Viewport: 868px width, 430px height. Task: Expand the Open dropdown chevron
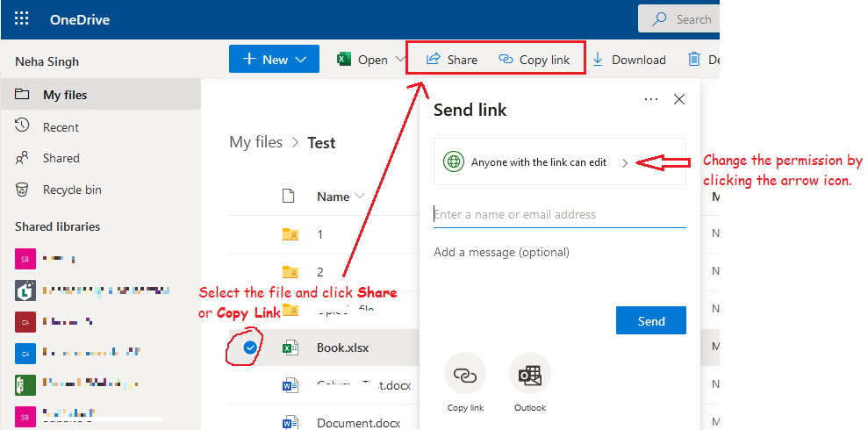pyautogui.click(x=400, y=59)
